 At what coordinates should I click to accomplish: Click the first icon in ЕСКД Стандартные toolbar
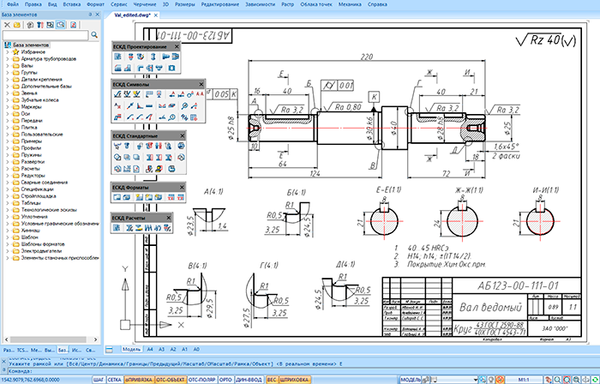118,146
